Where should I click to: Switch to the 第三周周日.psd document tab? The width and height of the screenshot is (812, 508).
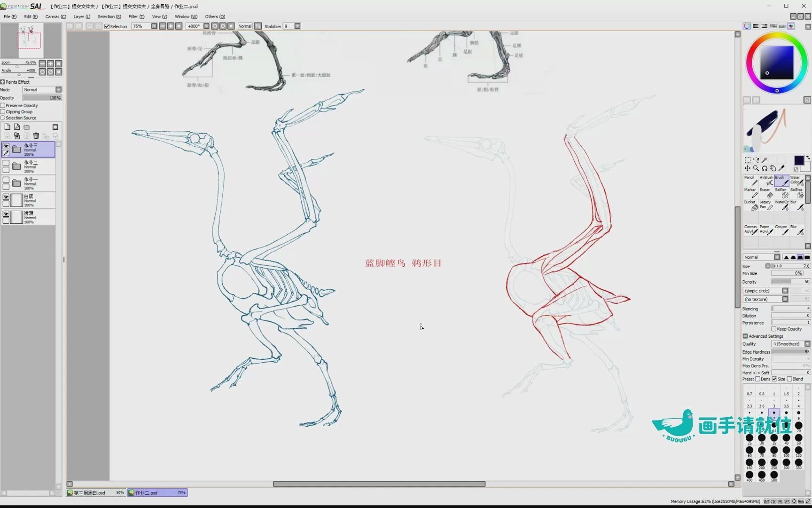coord(95,492)
